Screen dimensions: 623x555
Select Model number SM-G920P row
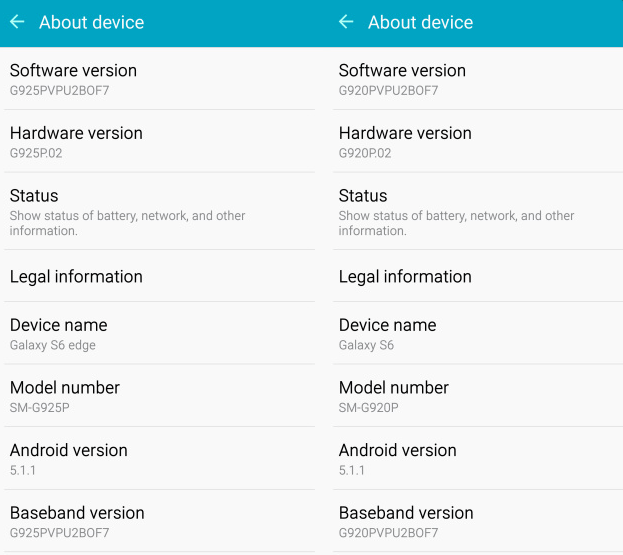click(477, 396)
